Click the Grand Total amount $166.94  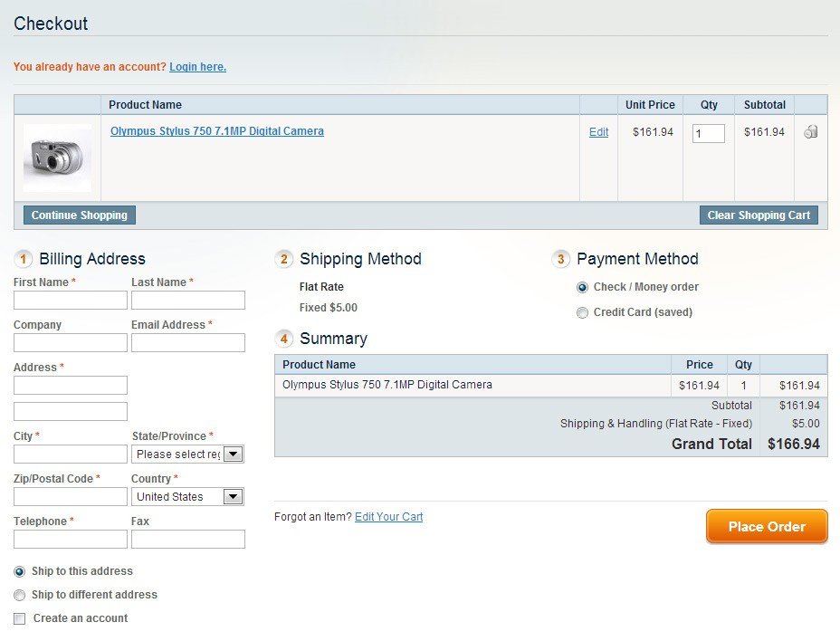click(794, 444)
